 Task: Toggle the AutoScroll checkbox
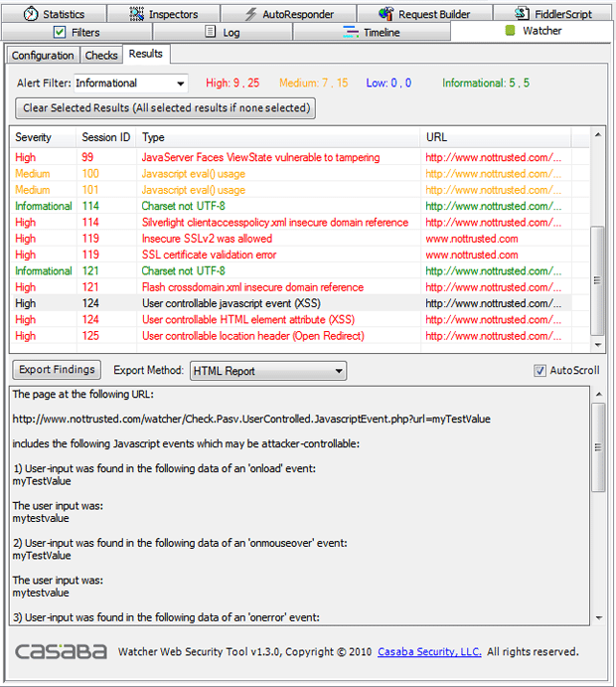539,371
